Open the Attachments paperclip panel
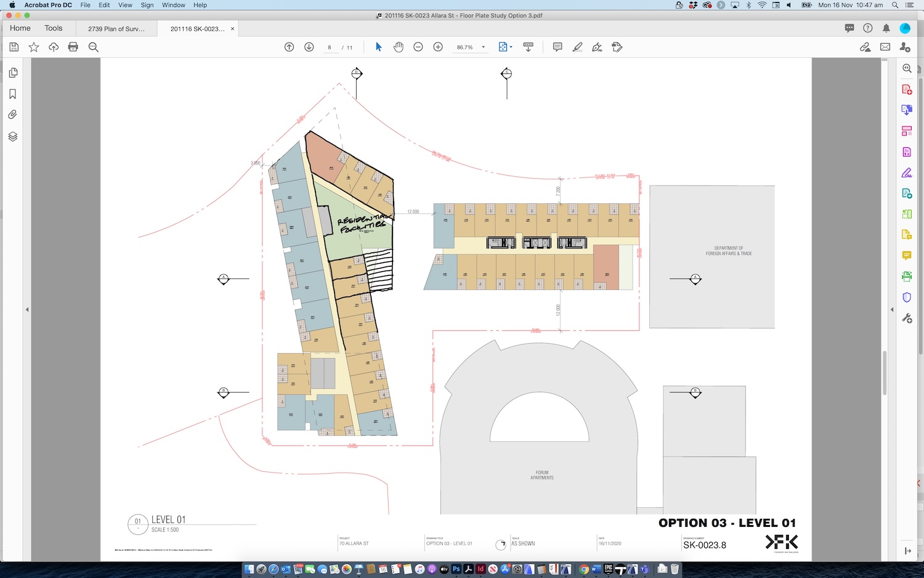This screenshot has width=924, height=578. [13, 115]
